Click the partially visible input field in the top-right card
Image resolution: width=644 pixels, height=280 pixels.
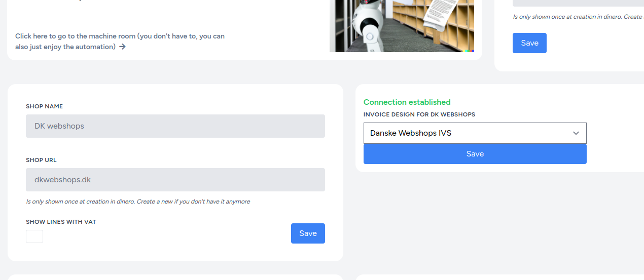tap(578, 3)
